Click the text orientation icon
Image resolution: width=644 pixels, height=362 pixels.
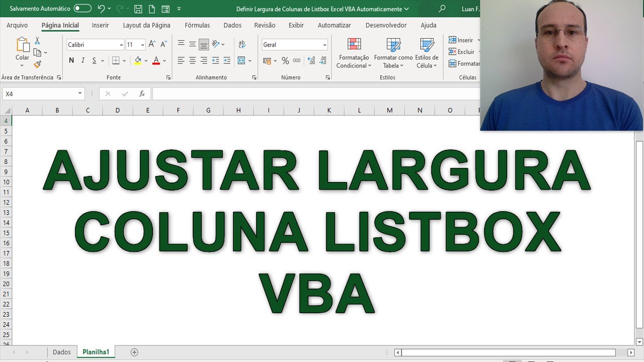216,44
